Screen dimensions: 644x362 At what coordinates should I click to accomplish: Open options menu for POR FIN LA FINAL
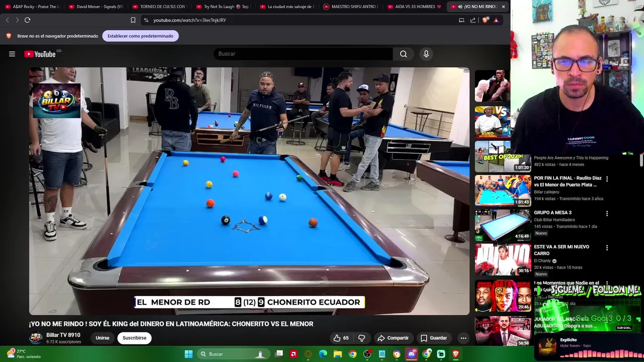(607, 179)
